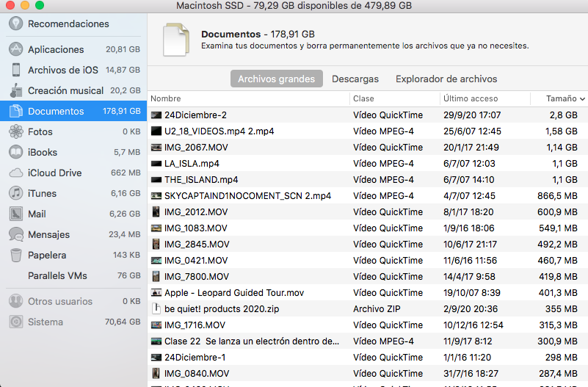Screen dimensions: 588x387
Task: Select the Mail category label
Action: pyautogui.click(x=37, y=214)
